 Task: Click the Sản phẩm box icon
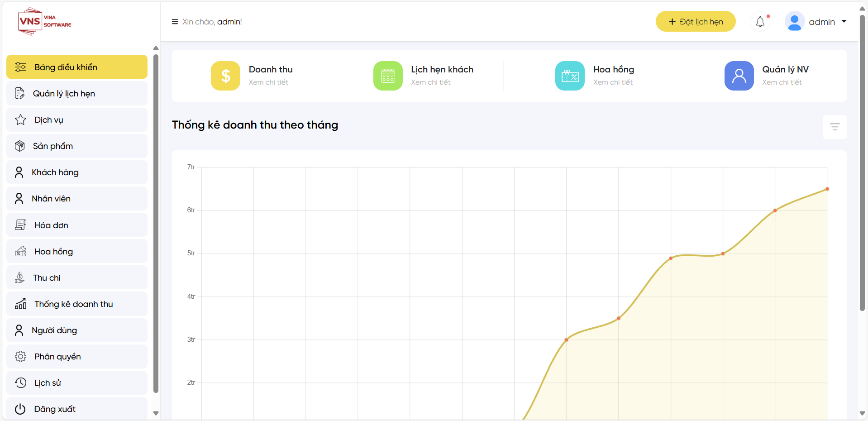point(19,146)
